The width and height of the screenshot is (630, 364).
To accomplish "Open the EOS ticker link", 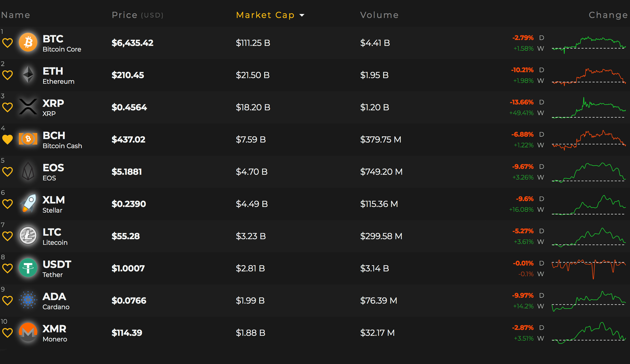I will point(53,168).
